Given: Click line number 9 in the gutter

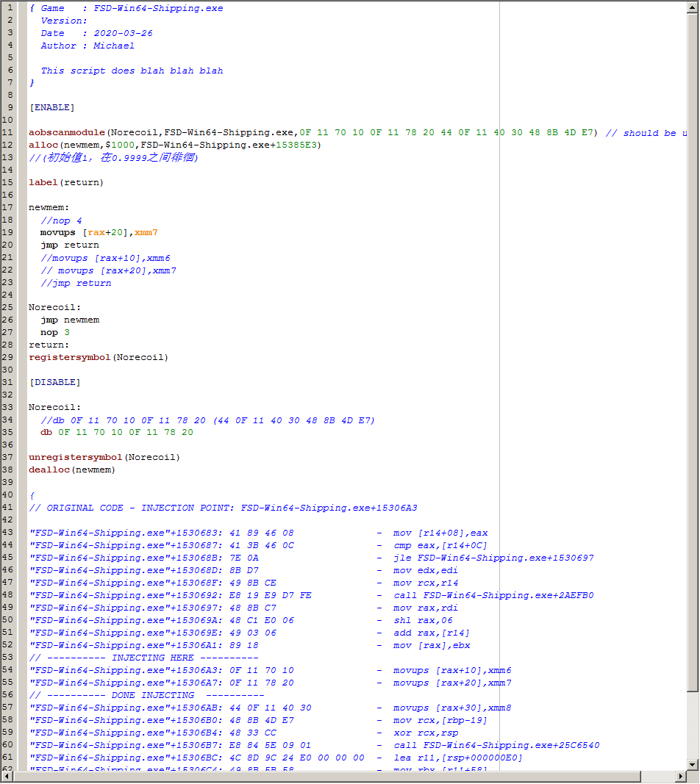Looking at the screenshot, I should (10, 107).
